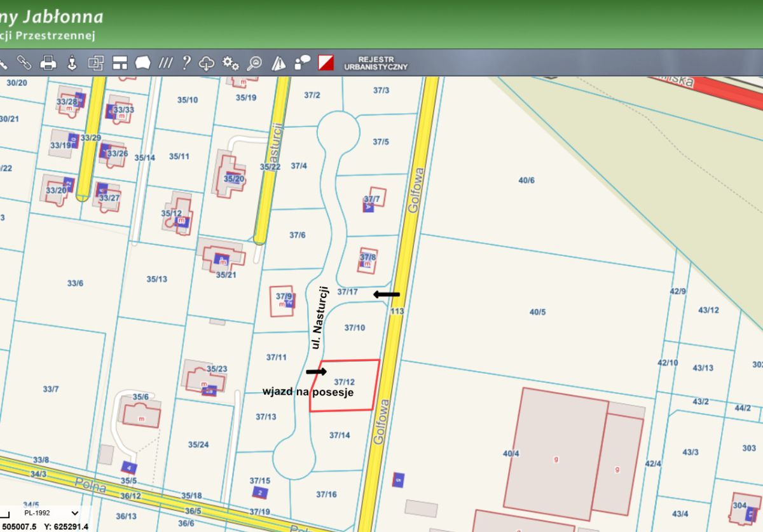Select the polygon shape tool

143,62
